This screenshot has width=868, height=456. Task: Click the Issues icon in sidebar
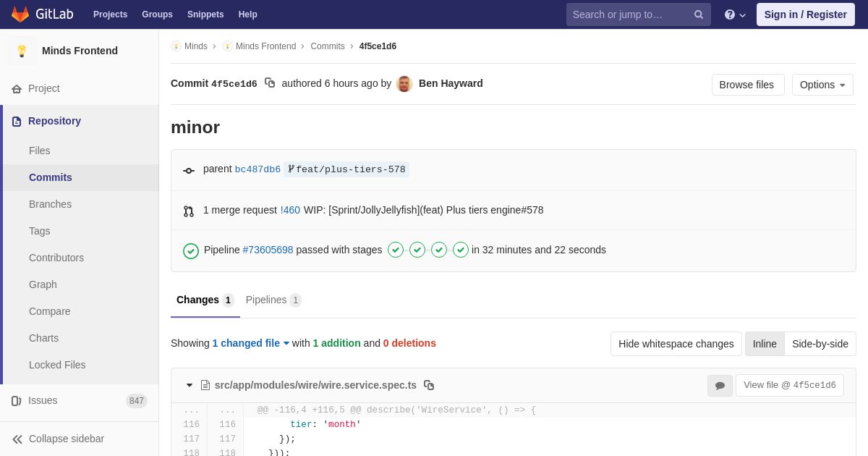click(17, 401)
